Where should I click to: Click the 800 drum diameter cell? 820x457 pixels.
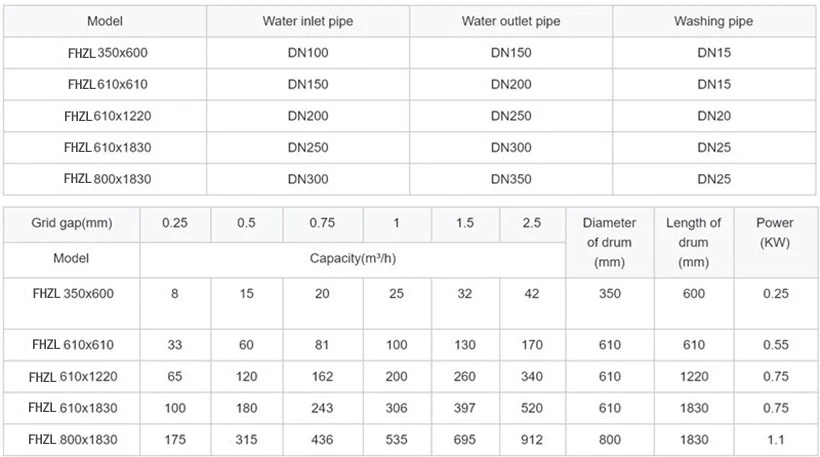pyautogui.click(x=609, y=439)
